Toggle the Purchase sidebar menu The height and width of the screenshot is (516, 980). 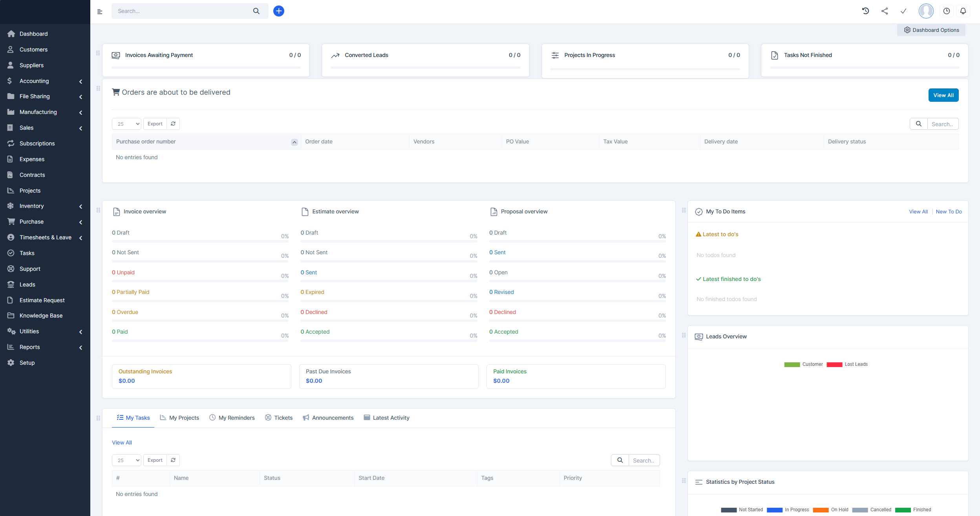pos(45,221)
